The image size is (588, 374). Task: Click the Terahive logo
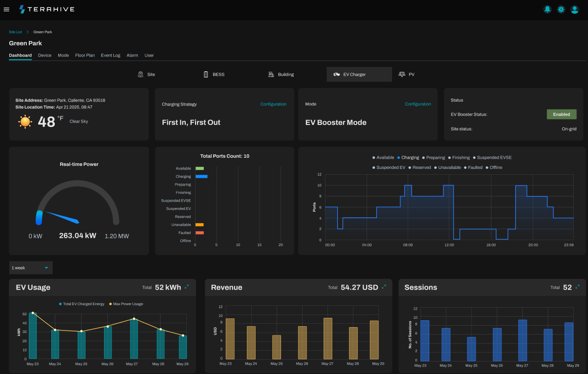tap(46, 9)
